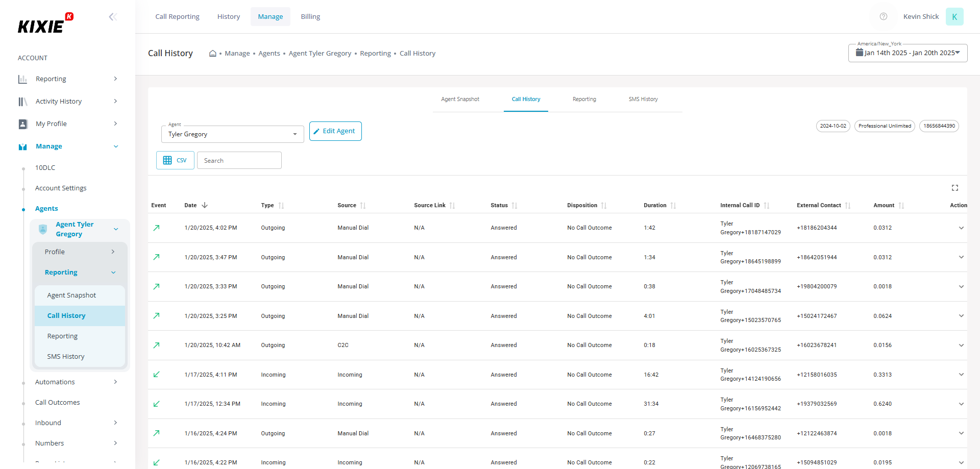Sort table by Date column arrow
This screenshot has height=469, width=980.
[205, 205]
